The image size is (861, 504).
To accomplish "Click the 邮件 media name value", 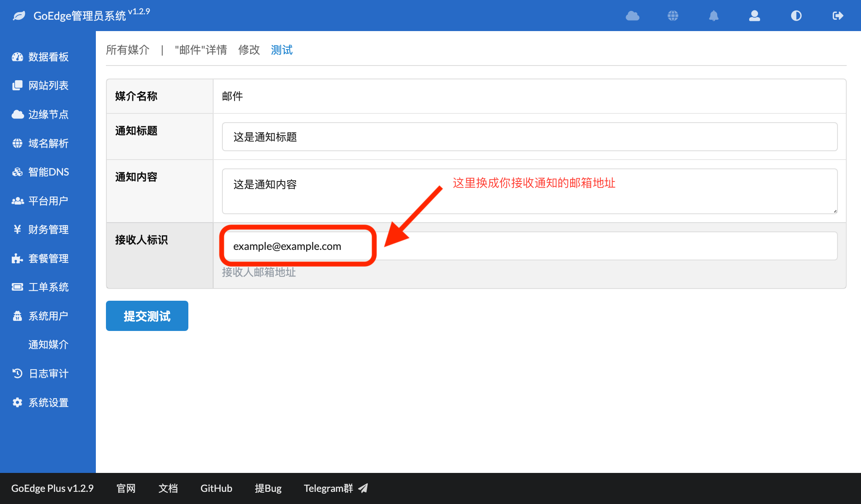I will [x=232, y=96].
